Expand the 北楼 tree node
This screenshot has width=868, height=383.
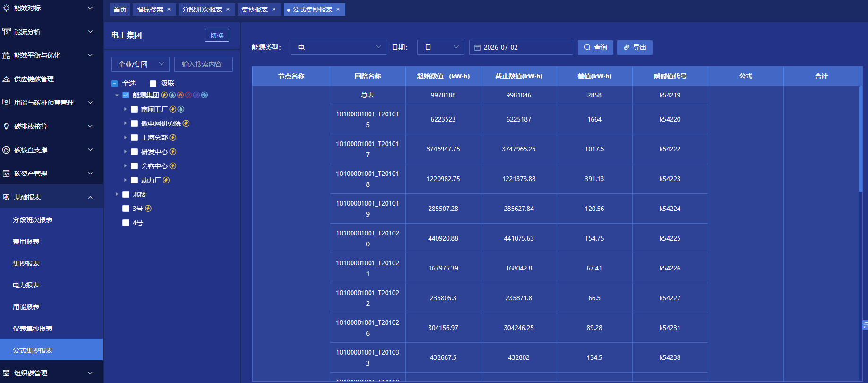[117, 194]
